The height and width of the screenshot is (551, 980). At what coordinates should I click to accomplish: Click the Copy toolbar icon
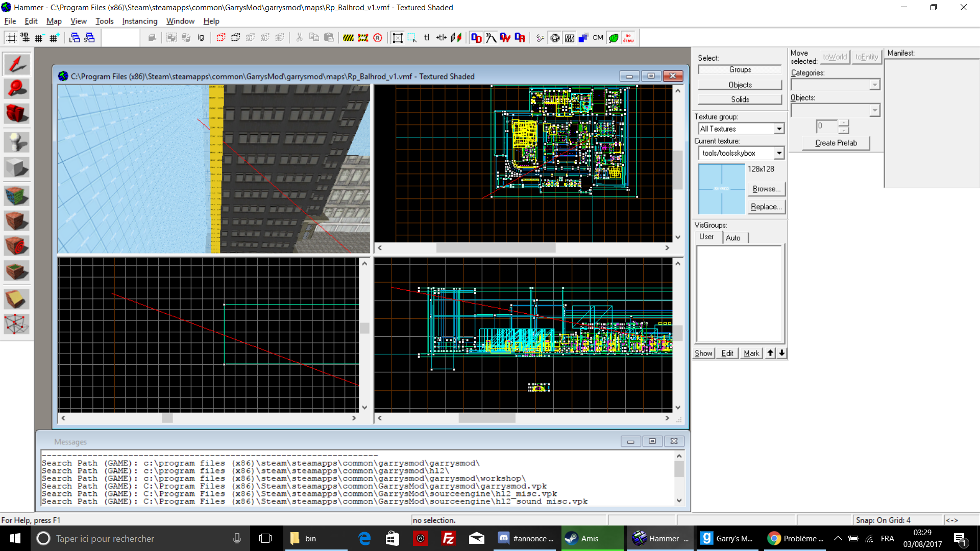(314, 38)
